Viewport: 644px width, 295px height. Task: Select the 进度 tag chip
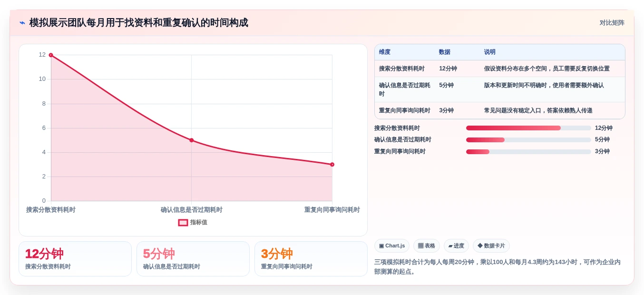tap(456, 246)
